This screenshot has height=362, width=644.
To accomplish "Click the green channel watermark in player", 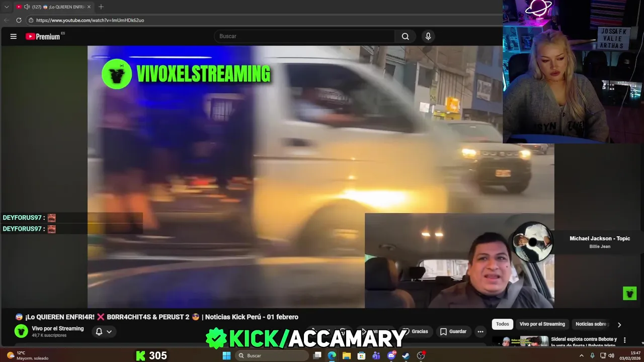I will tap(629, 293).
